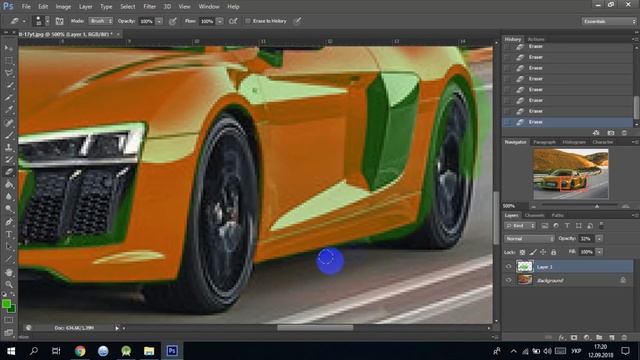Toggle Quick Mask mode
640x360 pixels.
point(9,320)
